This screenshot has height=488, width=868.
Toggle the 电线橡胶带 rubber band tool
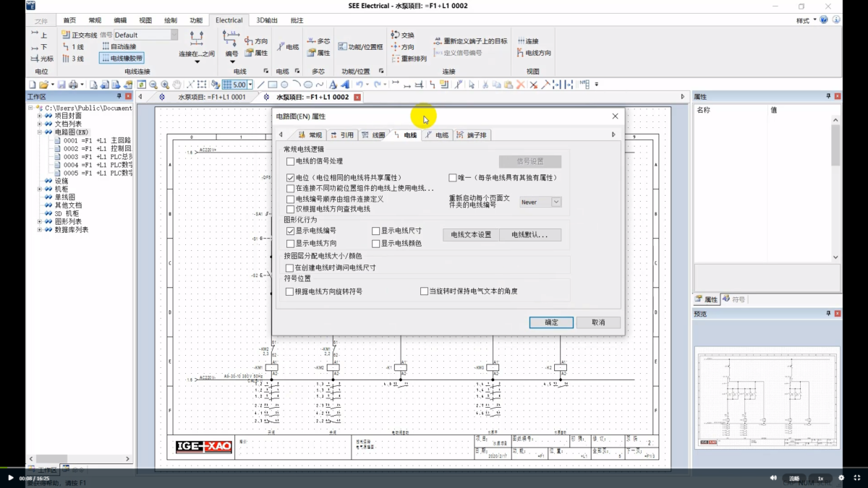[122, 58]
